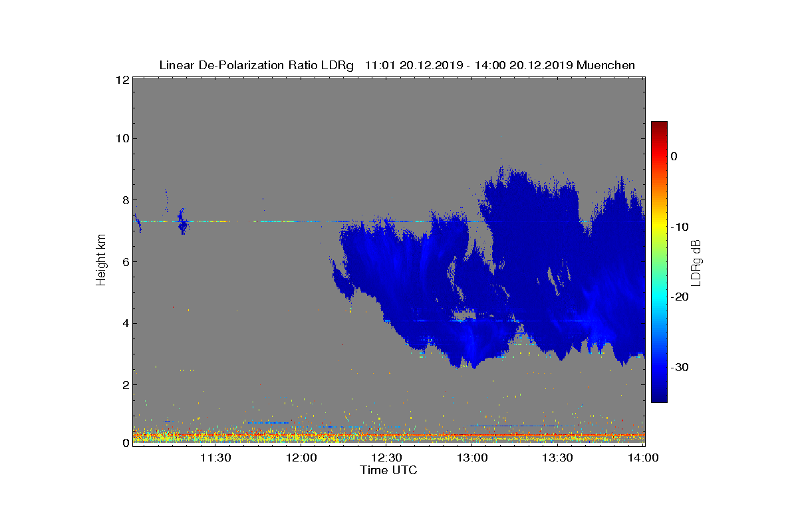The height and width of the screenshot is (532, 798).
Task: Click the dark blue bottom of the colorbar
Action: coord(659,396)
